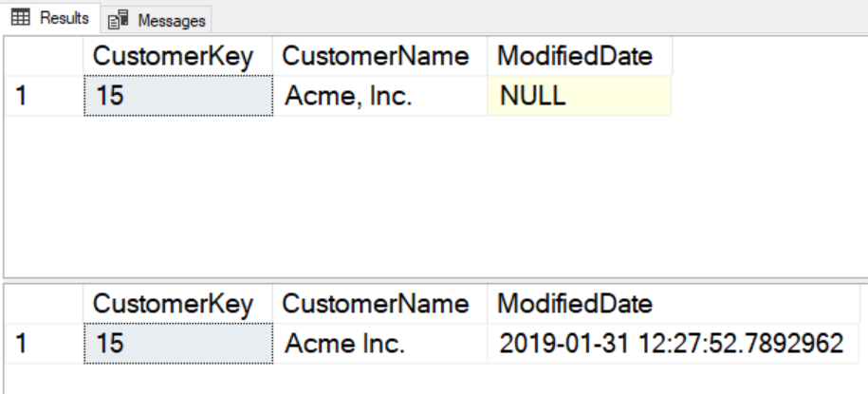Click the NULL ModifiedDate cell
Image resolution: width=868 pixels, height=394 pixels.
tap(579, 96)
